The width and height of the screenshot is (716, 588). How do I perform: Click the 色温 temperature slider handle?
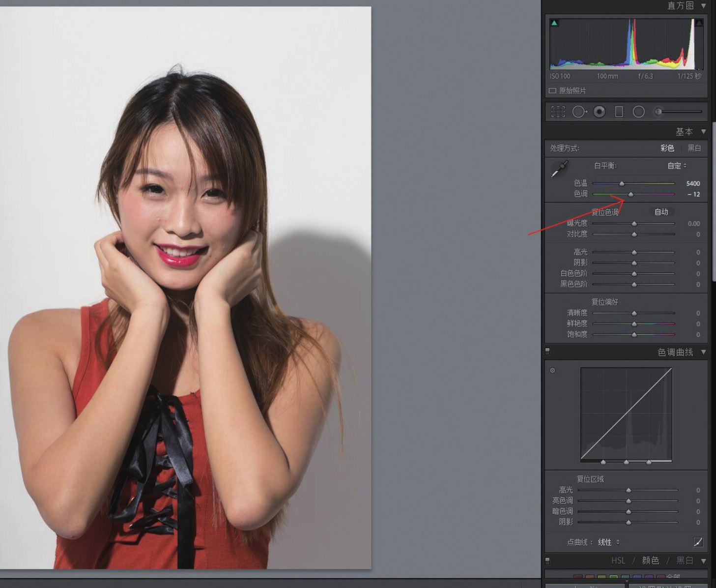[x=622, y=183]
